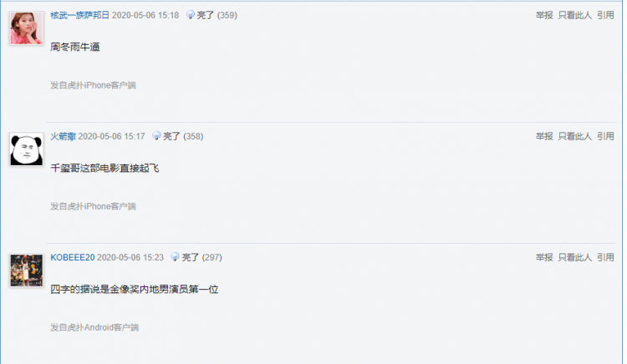The image size is (627, 364).
Task: Show only posts by 核武一族萨邦日
Action: coord(575,15)
